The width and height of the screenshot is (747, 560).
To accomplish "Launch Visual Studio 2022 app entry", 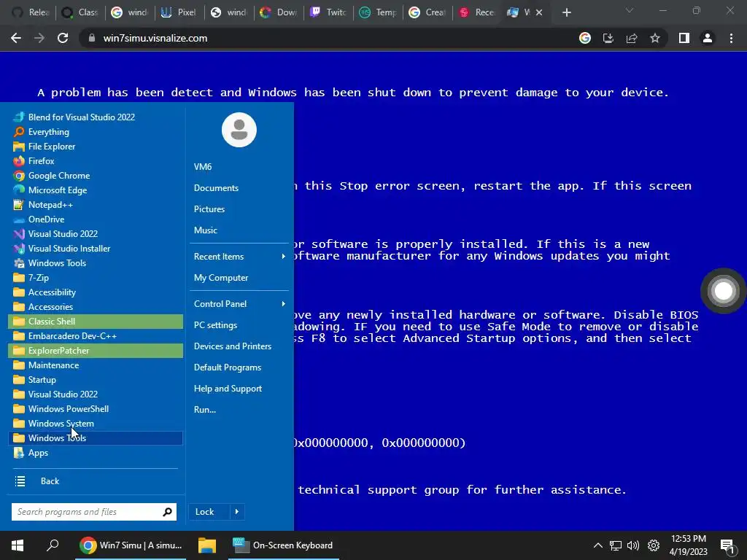I will pyautogui.click(x=96, y=234).
